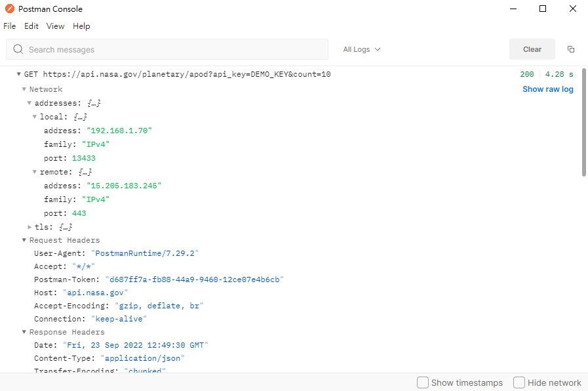Click the remote family value "IPv4"
588x391 pixels.
(96, 199)
